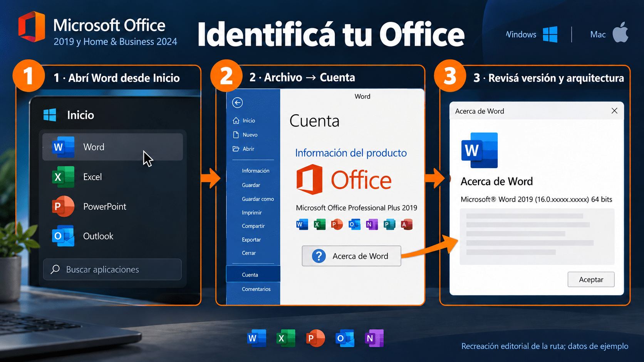Click the Excel icon under Professional Plus 2019
The image size is (644, 362).
(x=319, y=224)
